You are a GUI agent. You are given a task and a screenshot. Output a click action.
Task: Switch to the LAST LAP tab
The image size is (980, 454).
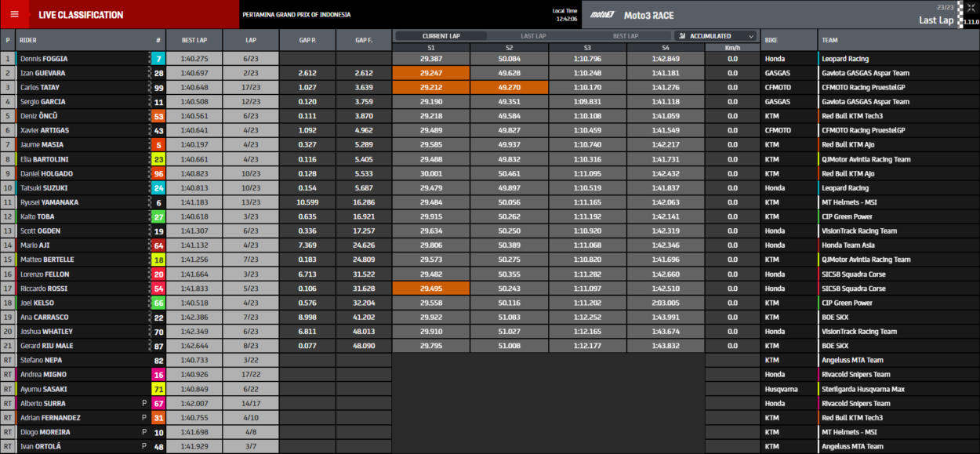coord(533,36)
